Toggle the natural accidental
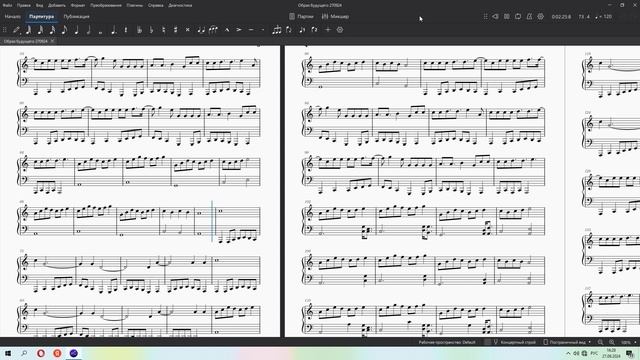640x360 pixels. click(163, 29)
